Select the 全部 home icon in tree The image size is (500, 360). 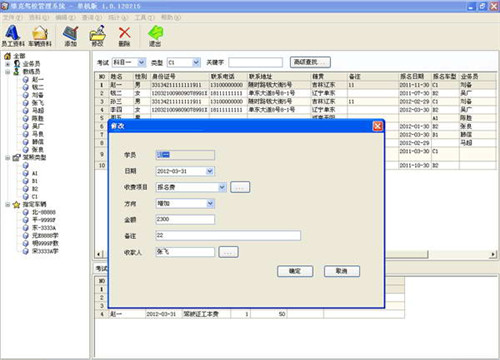click(x=8, y=56)
